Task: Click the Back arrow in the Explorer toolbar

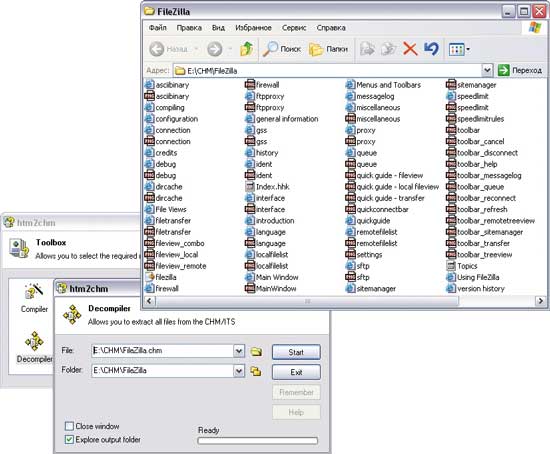Action: [156, 49]
